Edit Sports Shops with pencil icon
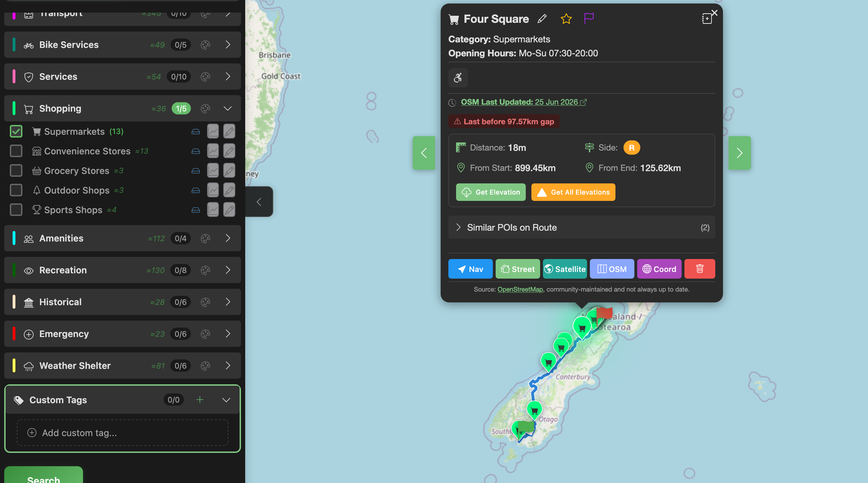Screen dimensions: 868x483 point(229,210)
